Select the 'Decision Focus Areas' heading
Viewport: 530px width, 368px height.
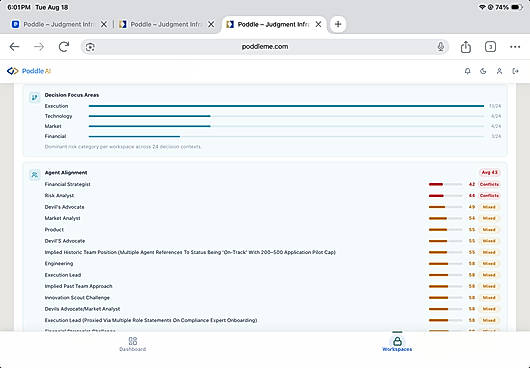click(72, 95)
